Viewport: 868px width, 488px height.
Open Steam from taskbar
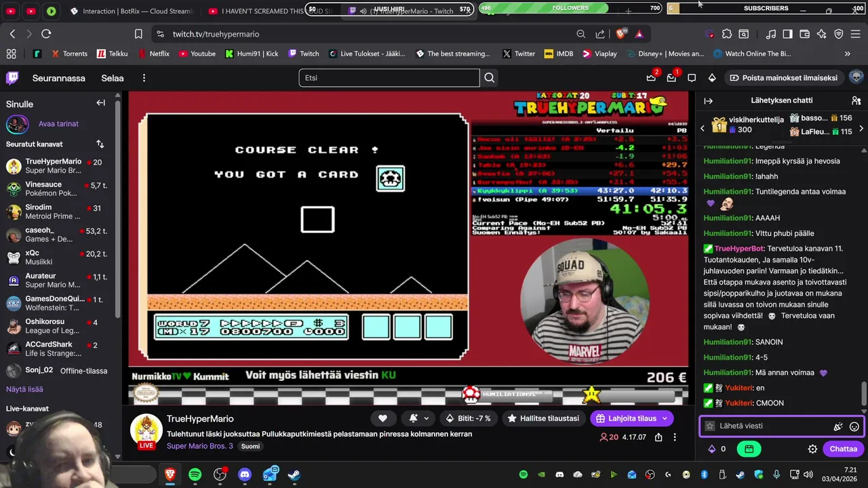[294, 474]
